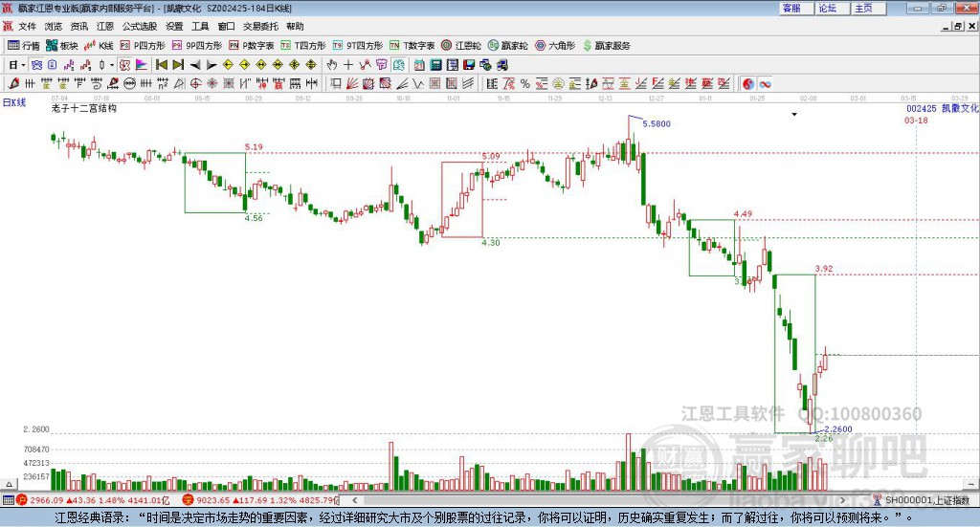Expand the 日 period dropdown
The image size is (980, 527).
[x=23, y=65]
